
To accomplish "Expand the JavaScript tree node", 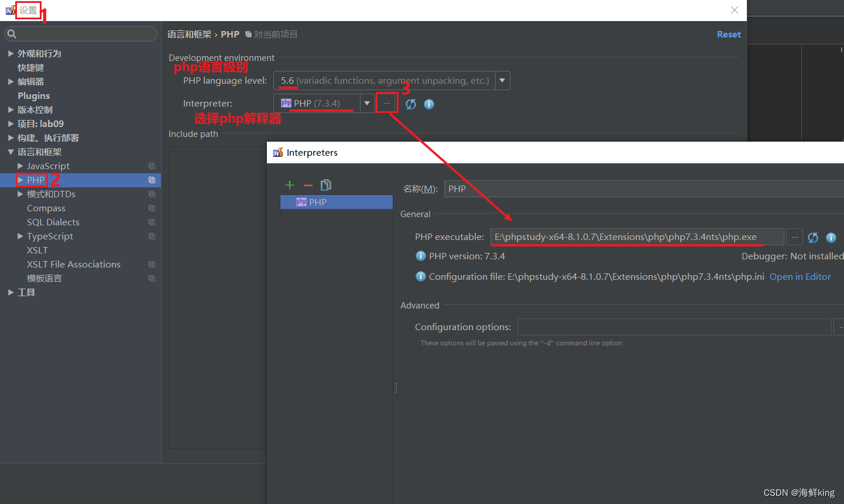I will click(x=20, y=166).
